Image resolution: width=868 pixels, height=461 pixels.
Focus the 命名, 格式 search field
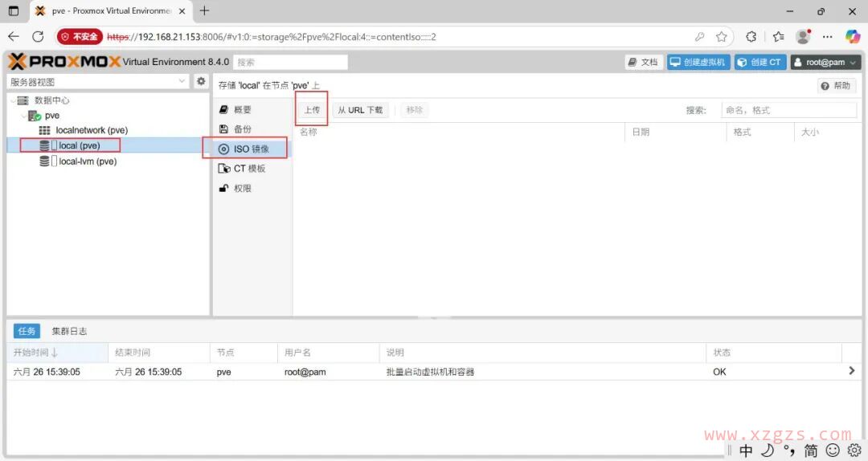(788, 110)
